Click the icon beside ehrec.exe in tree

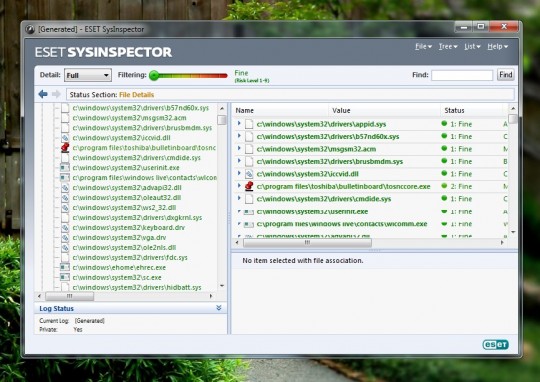pos(65,267)
